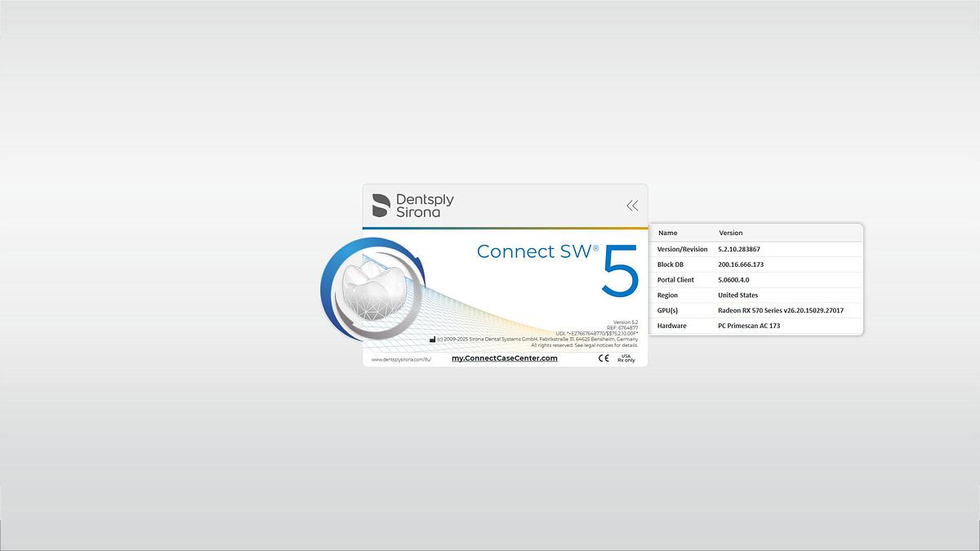Select the GPU(s) row with Radeon RX 570
980x551 pixels.
point(755,310)
